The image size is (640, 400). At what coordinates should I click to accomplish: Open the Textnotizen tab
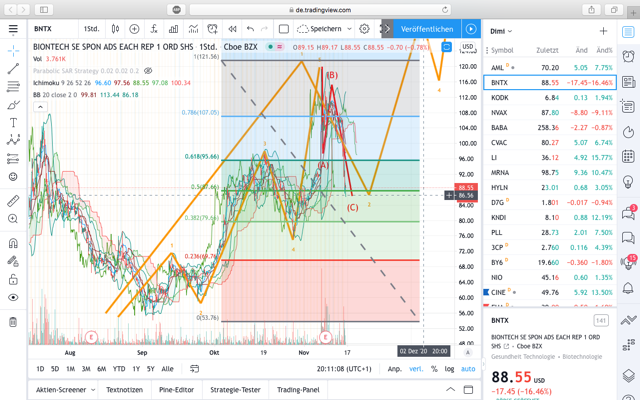(124, 390)
